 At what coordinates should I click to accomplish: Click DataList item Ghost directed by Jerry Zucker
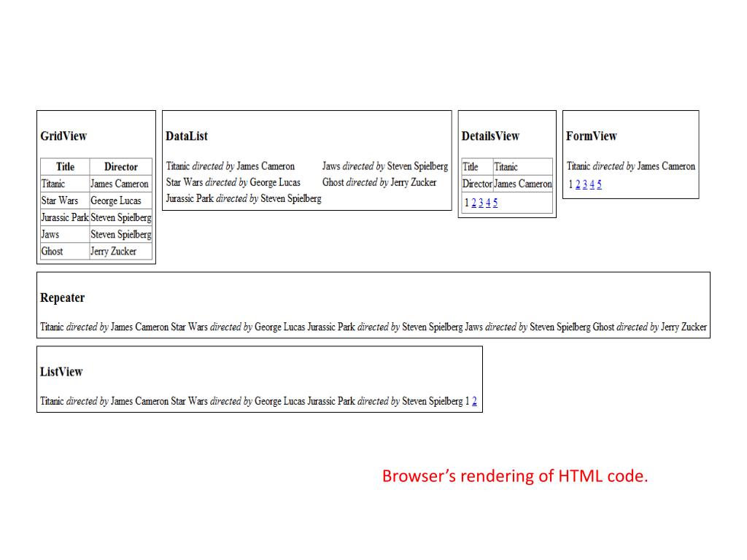tap(379, 182)
